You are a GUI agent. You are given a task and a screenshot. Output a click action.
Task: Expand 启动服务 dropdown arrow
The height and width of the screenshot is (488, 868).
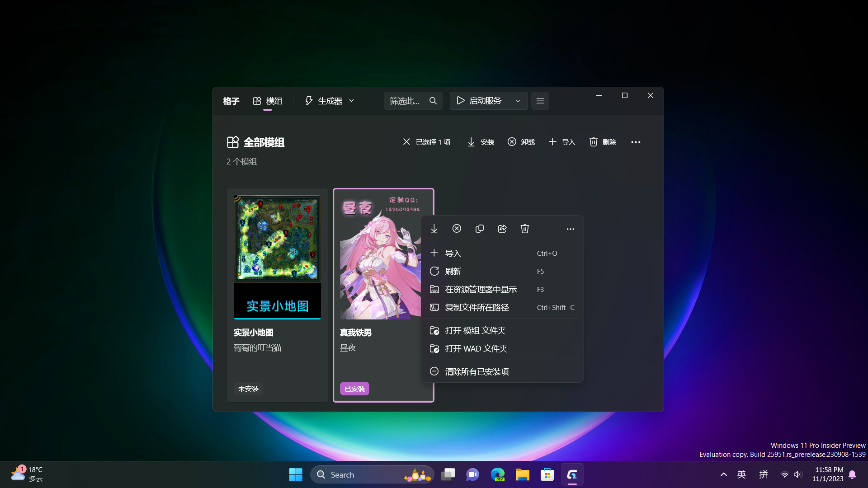tap(518, 101)
